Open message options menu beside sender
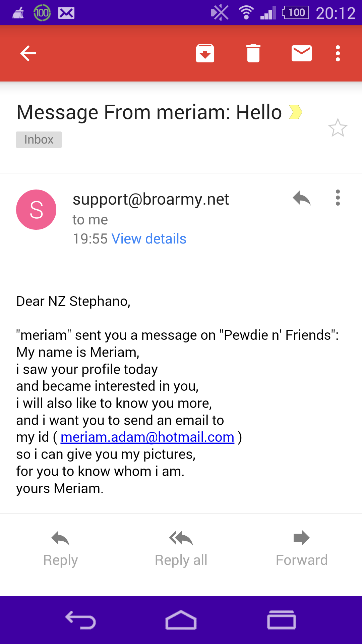Viewport: 362px width, 644px height. coord(338,198)
